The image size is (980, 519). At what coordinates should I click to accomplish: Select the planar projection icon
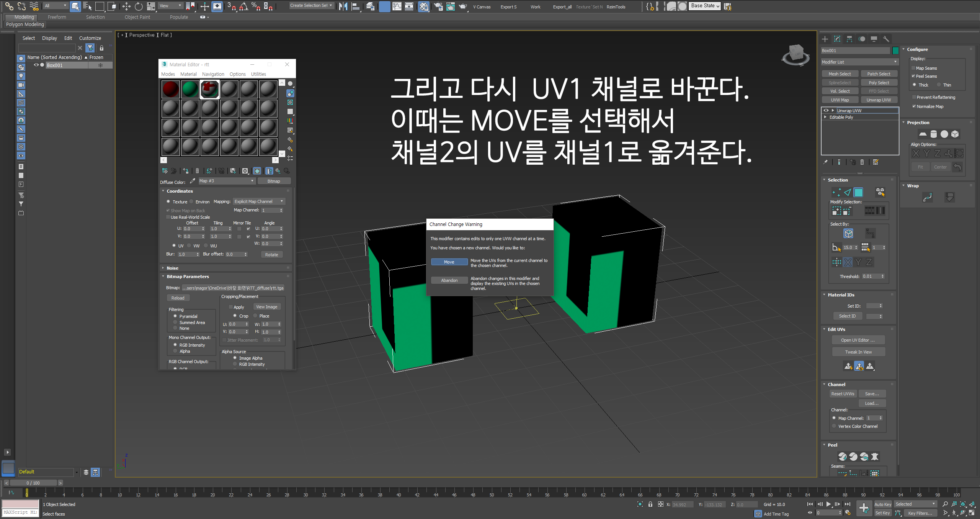tap(923, 134)
